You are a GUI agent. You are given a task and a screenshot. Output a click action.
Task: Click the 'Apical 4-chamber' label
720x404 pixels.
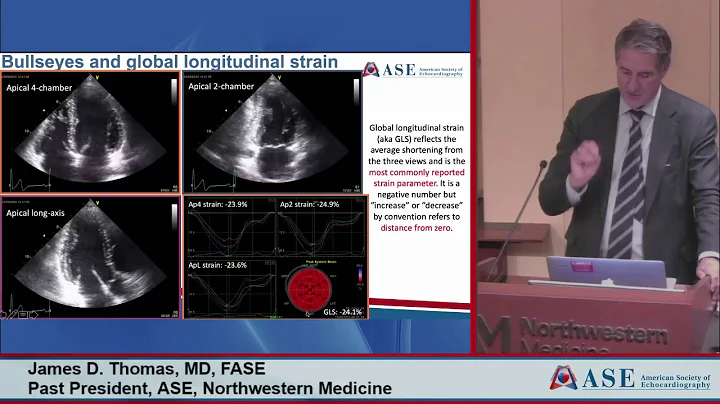click(x=39, y=88)
